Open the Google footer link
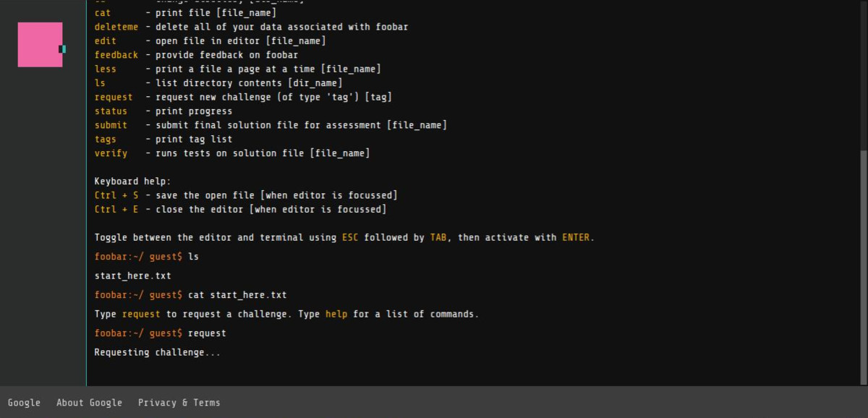868x418 pixels. [x=24, y=403]
